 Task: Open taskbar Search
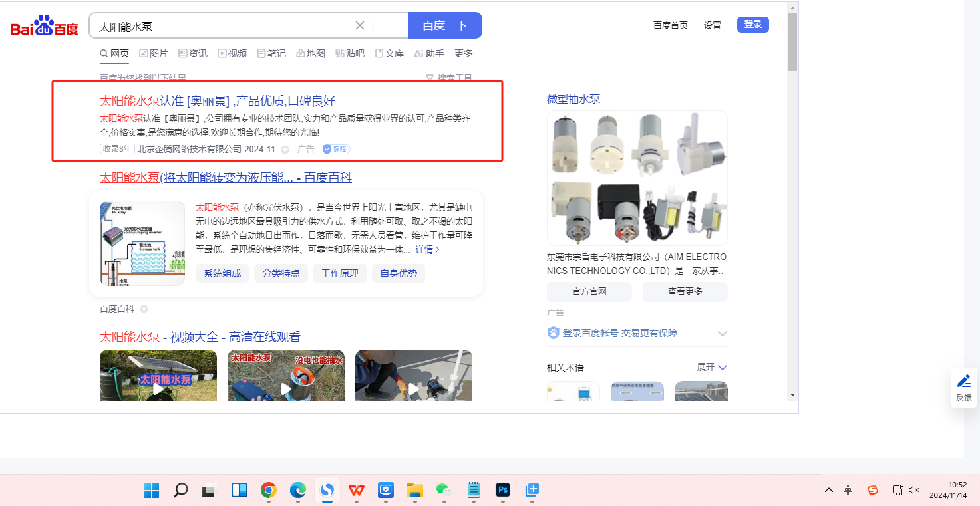point(181,491)
